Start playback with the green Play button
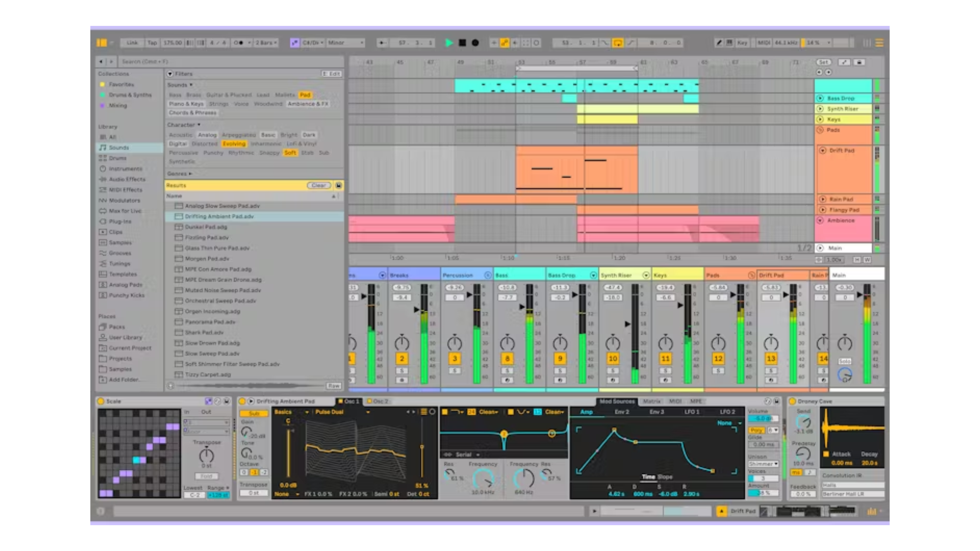The width and height of the screenshot is (980, 551). coord(449,43)
